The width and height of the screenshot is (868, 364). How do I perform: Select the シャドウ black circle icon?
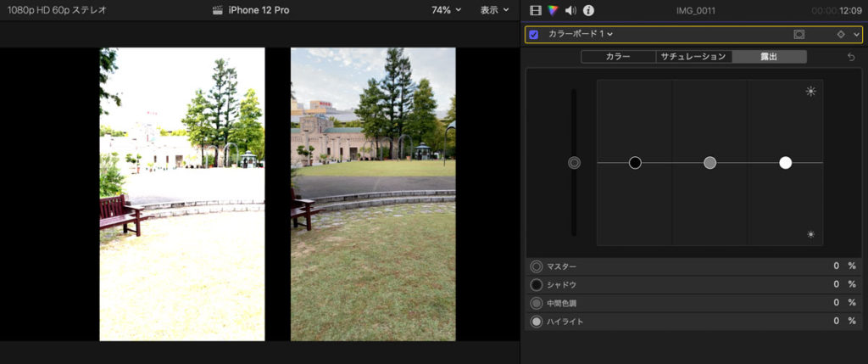pyautogui.click(x=536, y=285)
